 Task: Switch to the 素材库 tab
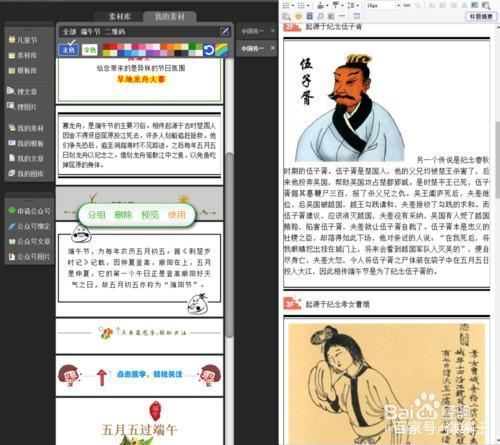pyautogui.click(x=119, y=16)
